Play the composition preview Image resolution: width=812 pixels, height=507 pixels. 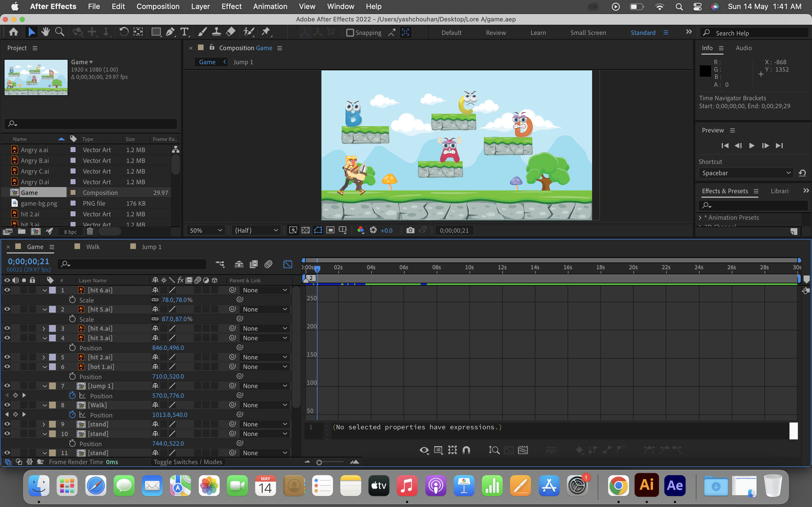(752, 146)
